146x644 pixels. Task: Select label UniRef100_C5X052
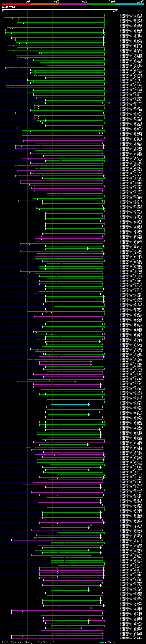(x=131, y=50)
